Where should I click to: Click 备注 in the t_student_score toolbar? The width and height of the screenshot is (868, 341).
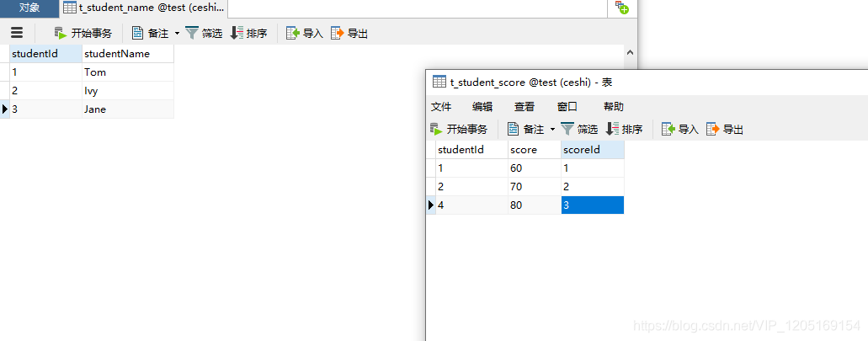(526, 130)
